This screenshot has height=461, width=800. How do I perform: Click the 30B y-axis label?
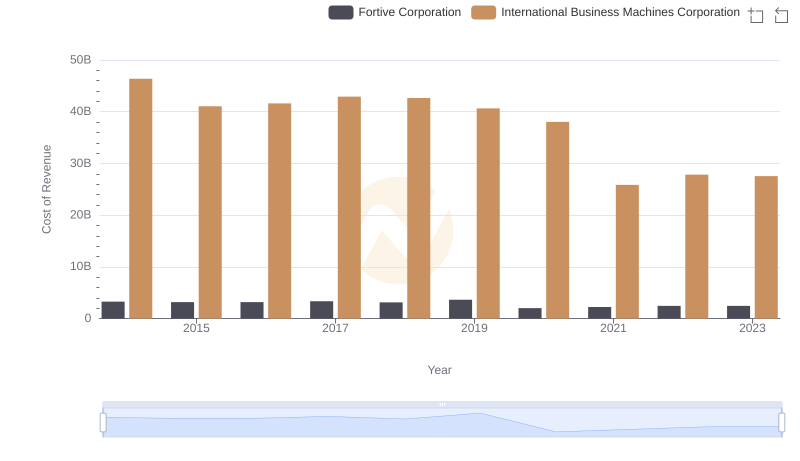coord(81,163)
